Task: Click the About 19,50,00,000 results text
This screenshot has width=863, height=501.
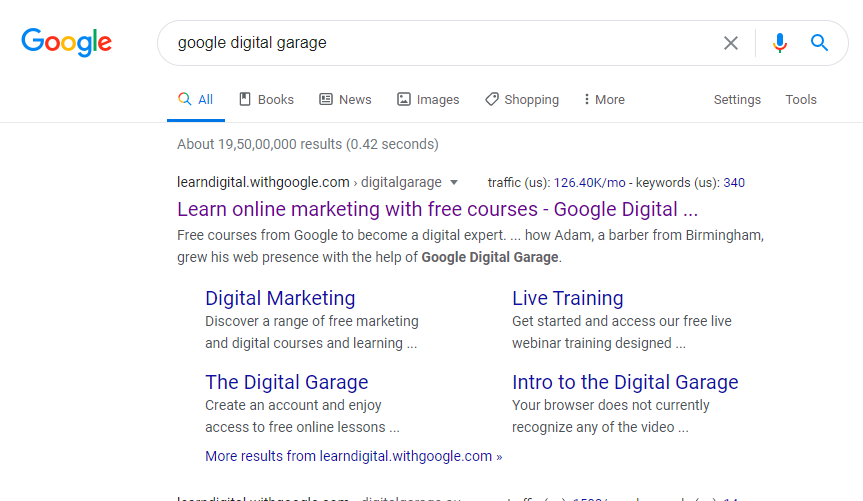Action: [308, 144]
